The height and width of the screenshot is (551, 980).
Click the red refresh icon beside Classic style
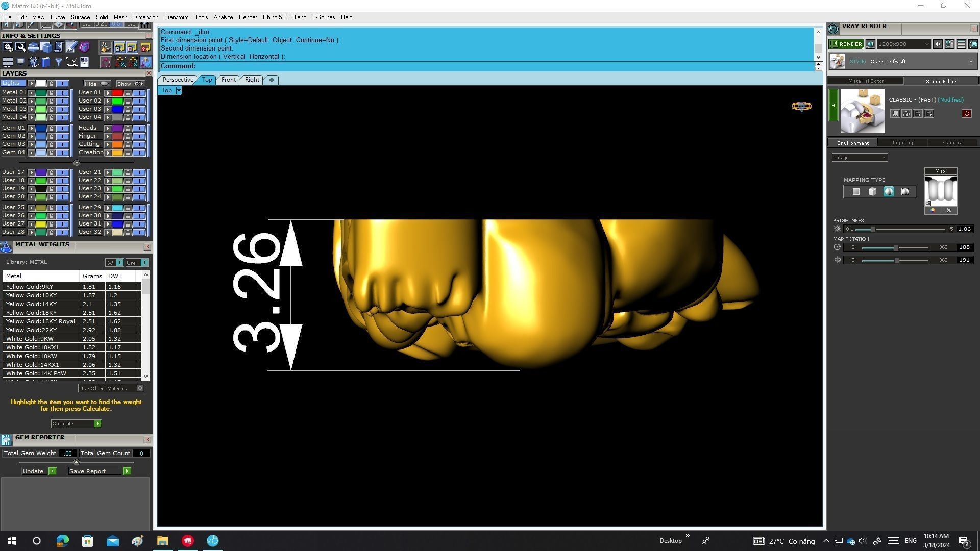(x=966, y=114)
